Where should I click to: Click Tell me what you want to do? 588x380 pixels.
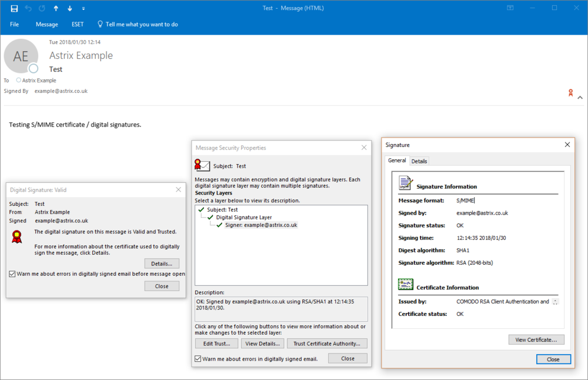click(x=142, y=24)
